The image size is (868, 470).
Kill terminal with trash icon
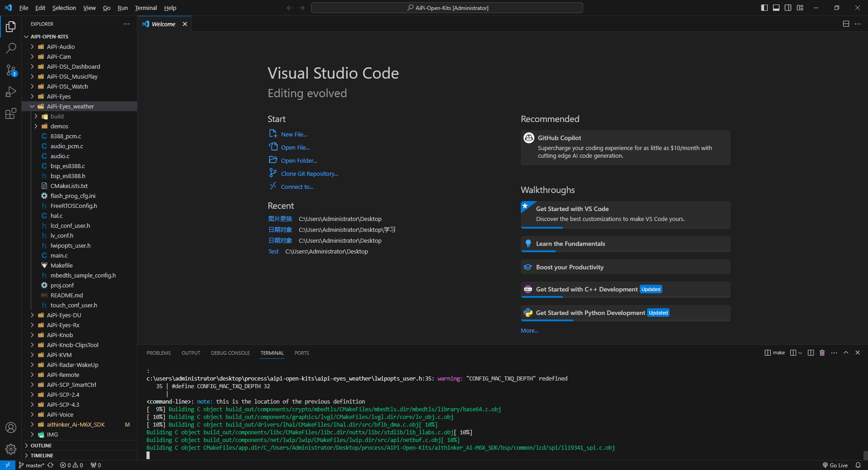pos(822,352)
